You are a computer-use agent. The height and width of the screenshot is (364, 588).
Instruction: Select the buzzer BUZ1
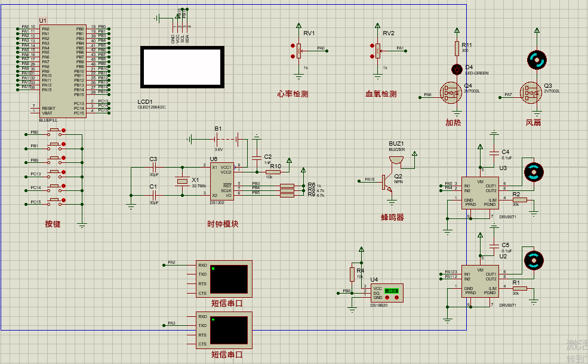[396, 160]
